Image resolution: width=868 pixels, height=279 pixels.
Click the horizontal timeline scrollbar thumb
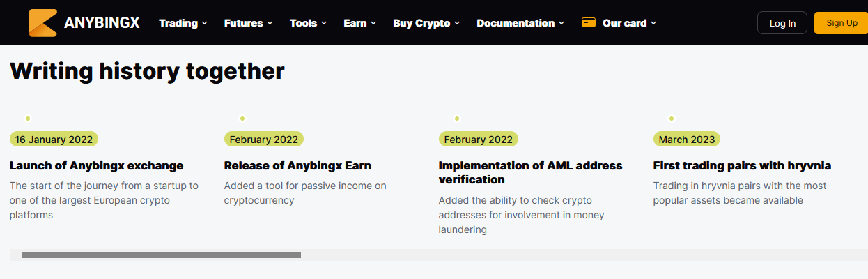pos(161,255)
